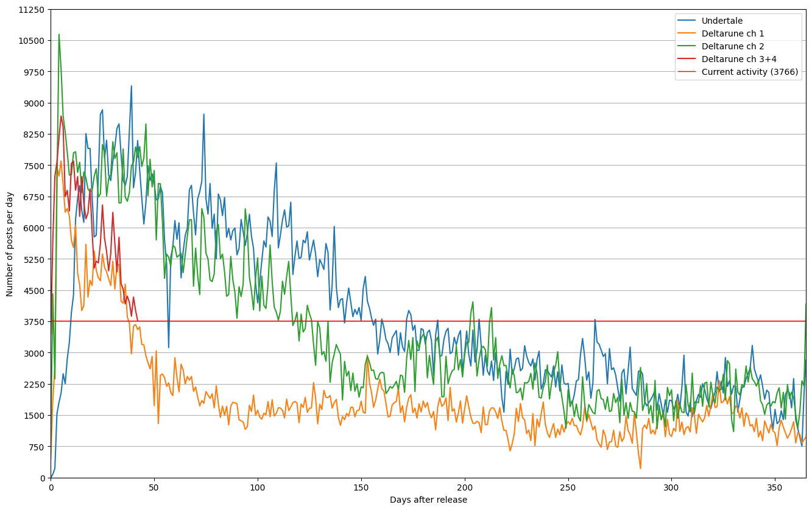Screen dimensions: 812x510
Task: Click the Deltarune ch 1 legend label
Action: point(733,33)
